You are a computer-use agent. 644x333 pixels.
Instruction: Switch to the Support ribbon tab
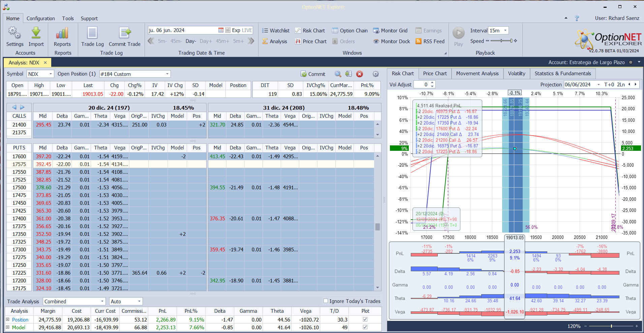click(x=89, y=19)
